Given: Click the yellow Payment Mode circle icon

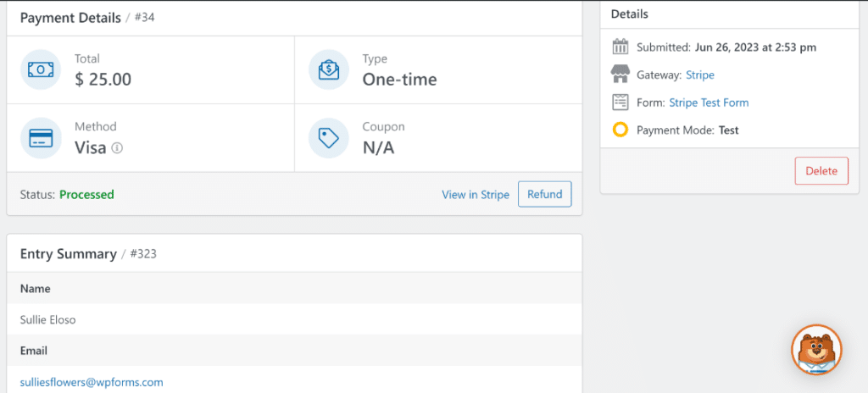Looking at the screenshot, I should (620, 130).
